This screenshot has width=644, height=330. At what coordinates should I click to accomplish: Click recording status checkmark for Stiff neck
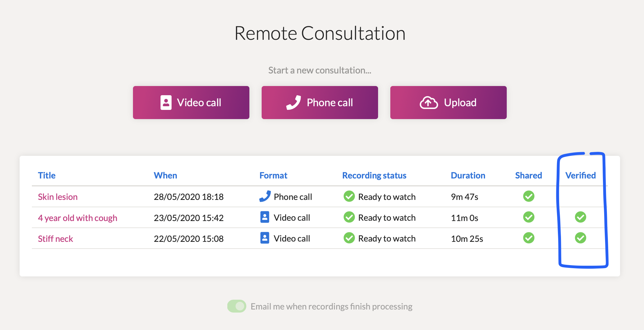(349, 238)
